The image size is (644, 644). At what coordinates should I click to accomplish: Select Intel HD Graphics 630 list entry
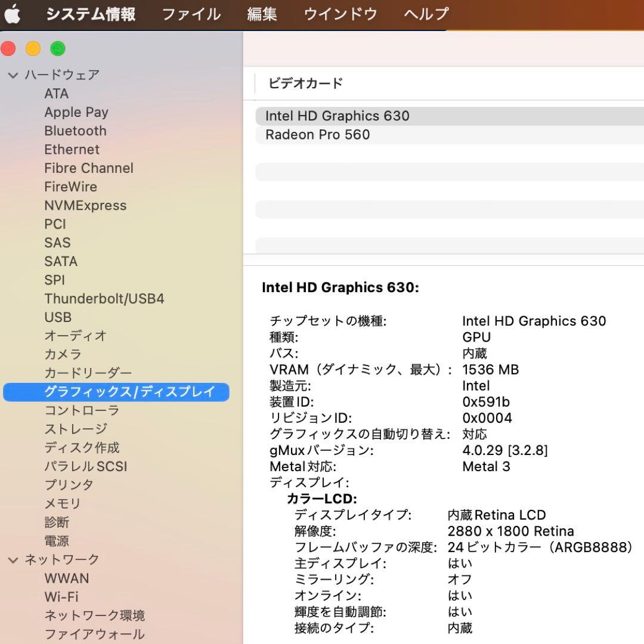pyautogui.click(x=338, y=116)
